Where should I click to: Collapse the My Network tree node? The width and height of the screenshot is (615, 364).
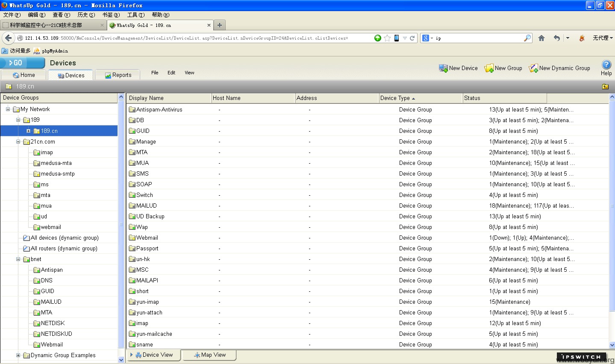coord(8,109)
